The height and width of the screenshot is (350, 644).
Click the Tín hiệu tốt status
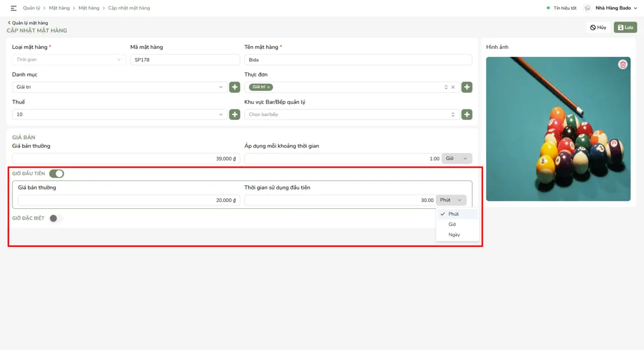tap(562, 8)
